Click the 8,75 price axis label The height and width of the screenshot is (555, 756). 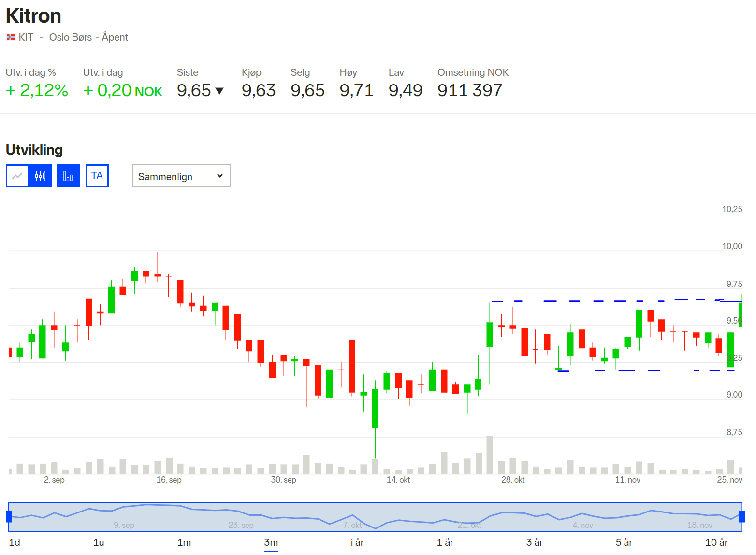(x=734, y=432)
